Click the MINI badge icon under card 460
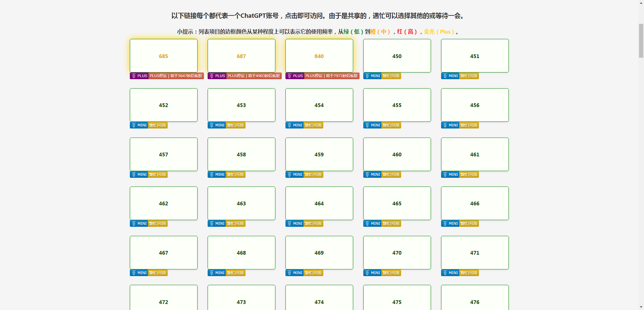 (367, 174)
